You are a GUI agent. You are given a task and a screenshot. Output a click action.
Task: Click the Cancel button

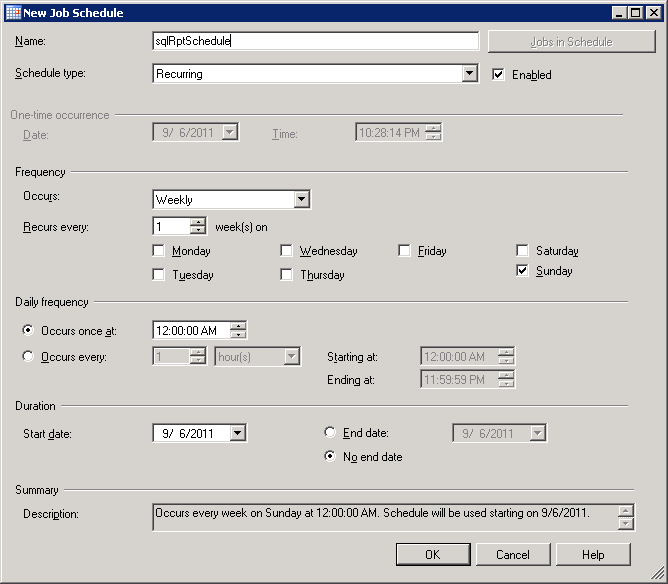pyautogui.click(x=513, y=554)
